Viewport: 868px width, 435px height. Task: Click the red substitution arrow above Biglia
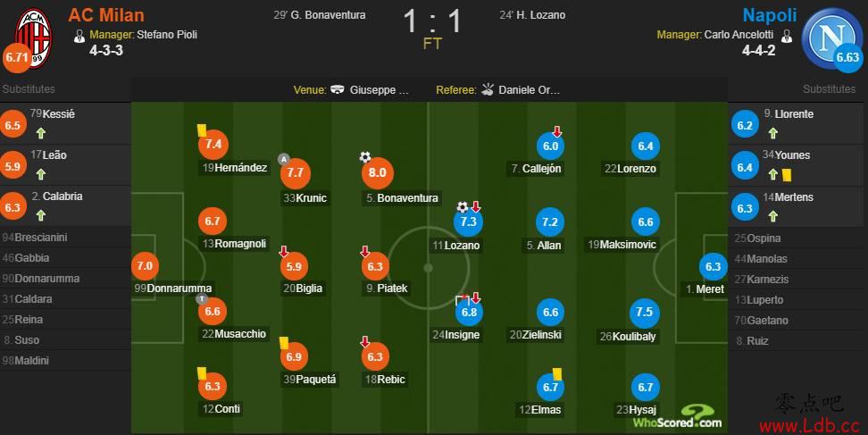click(x=283, y=252)
